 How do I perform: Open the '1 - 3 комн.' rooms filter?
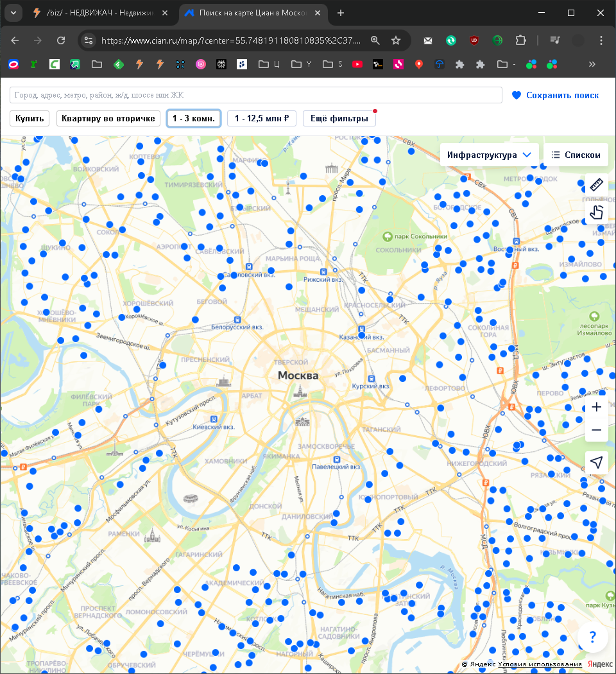pos(194,118)
